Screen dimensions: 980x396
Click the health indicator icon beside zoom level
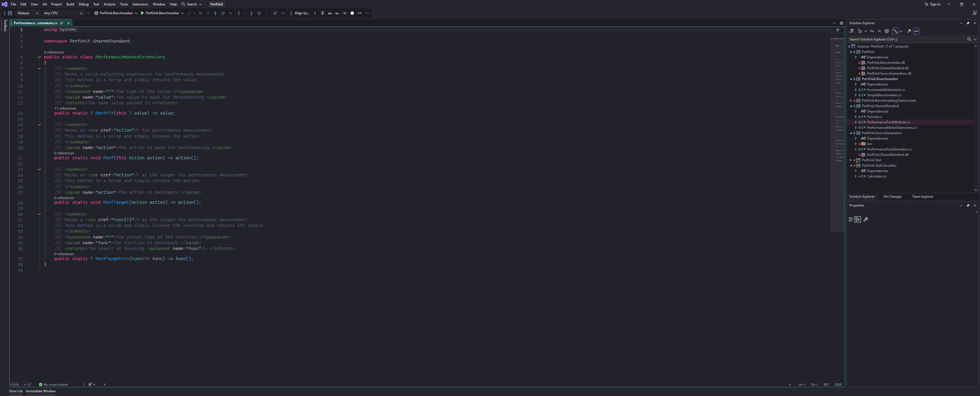30,385
